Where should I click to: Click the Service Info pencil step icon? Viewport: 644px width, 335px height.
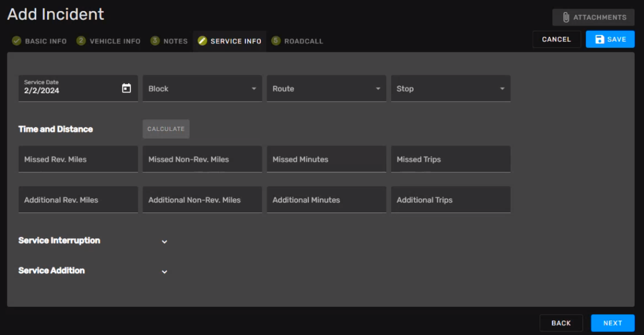202,41
